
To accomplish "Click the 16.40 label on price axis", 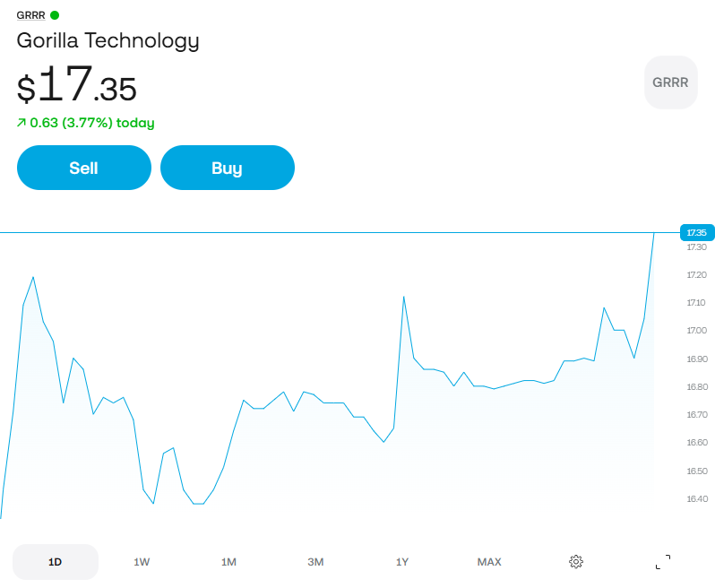I will click(696, 499).
